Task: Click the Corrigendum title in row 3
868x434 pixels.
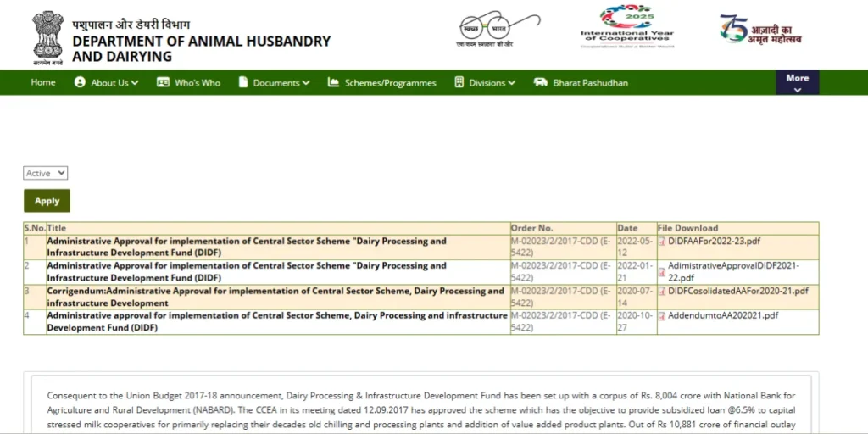Action: point(275,297)
